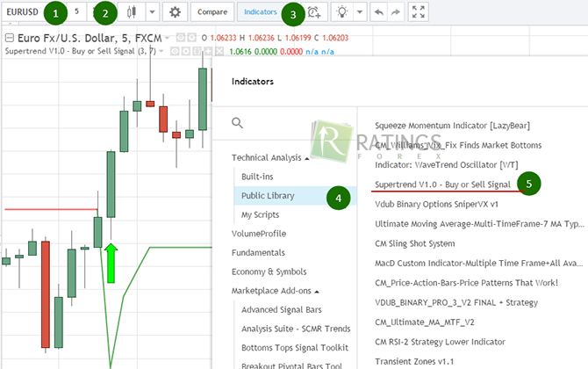
Task: Collapse the chart legend minus box
Action: pyautogui.click(x=10, y=38)
